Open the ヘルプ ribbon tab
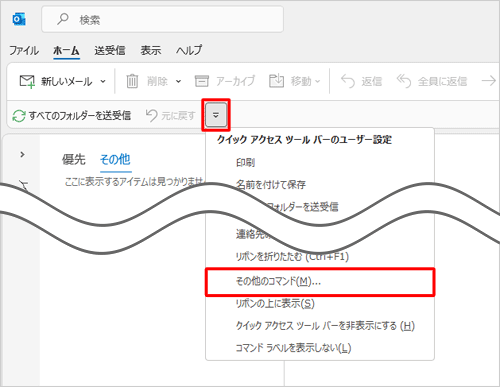Viewport: 500px width, 387px height. (x=189, y=51)
